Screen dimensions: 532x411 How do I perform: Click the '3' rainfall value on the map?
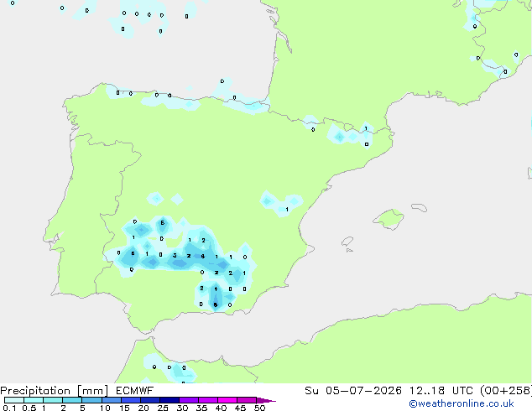pos(175,255)
